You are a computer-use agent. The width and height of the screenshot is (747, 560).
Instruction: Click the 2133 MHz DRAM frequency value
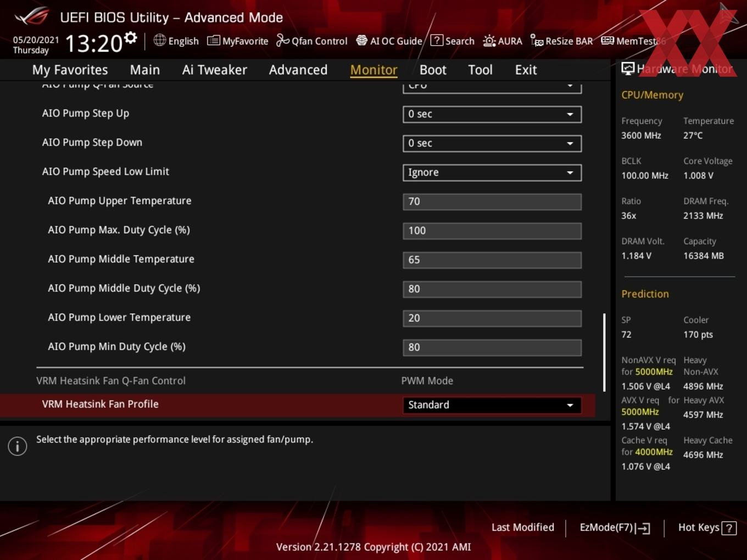coord(703,216)
